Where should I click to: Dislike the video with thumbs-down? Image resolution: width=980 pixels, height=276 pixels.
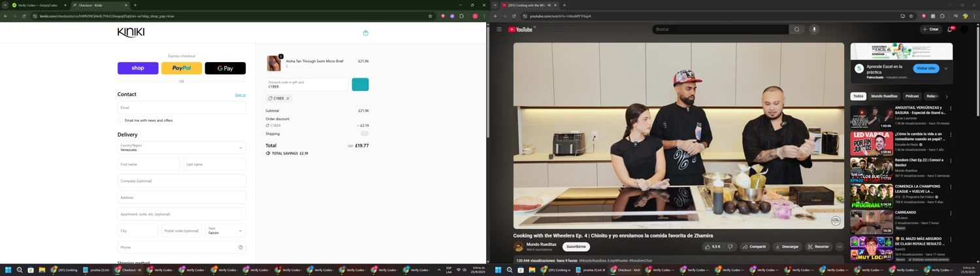(x=730, y=247)
